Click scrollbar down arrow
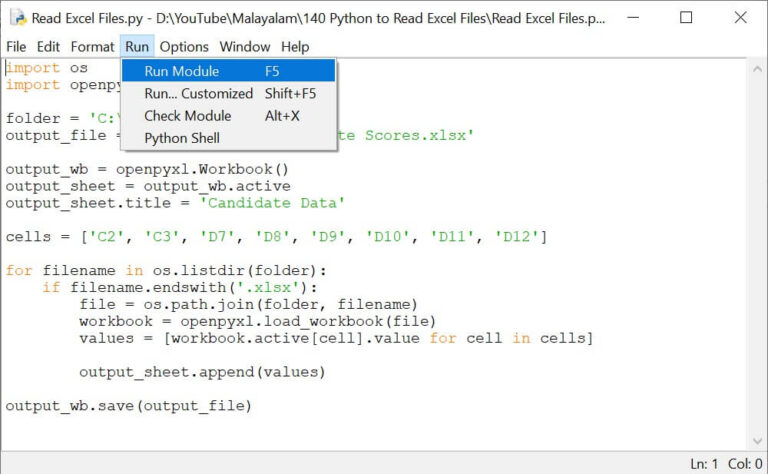The width and height of the screenshot is (768, 474). pyautogui.click(x=757, y=441)
